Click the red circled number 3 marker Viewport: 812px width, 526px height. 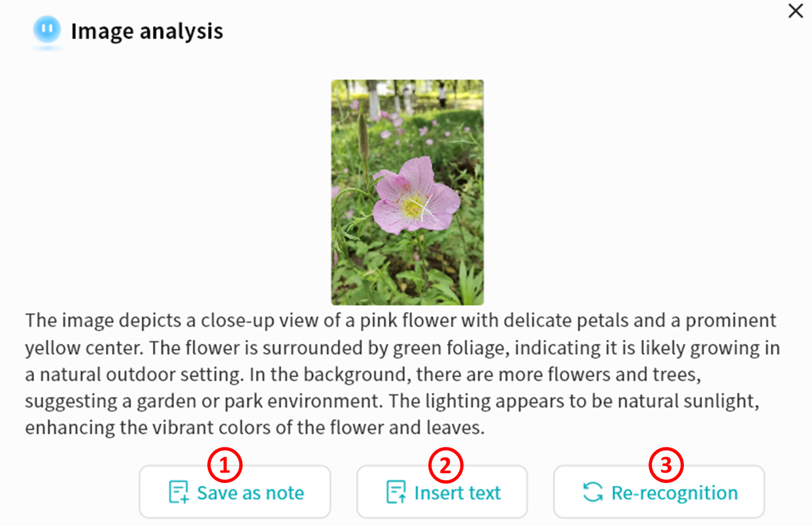pos(666,465)
